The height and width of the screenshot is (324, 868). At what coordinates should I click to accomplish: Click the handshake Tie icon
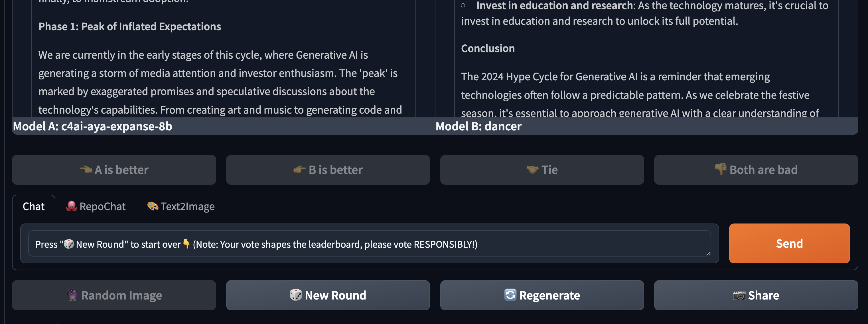click(x=532, y=170)
